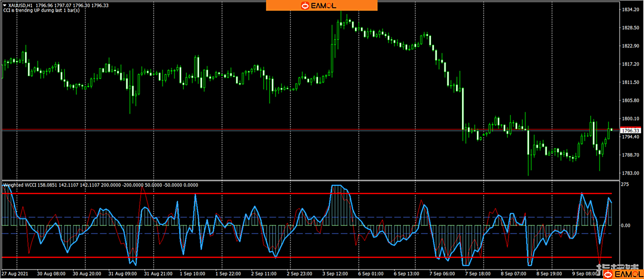Viewport: 644px width, 279px height.
Task: Click the 1811.50 price scale label
Action: pyautogui.click(x=630, y=82)
